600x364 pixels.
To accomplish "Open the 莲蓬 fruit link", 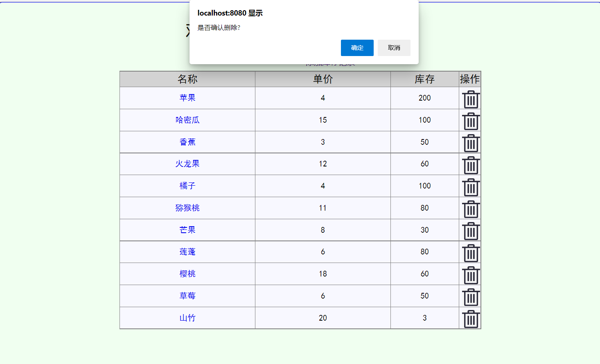I will 187,252.
